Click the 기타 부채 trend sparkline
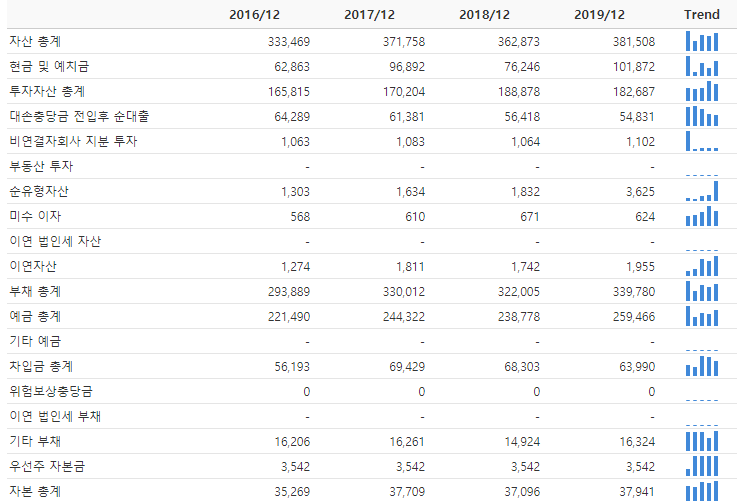 point(702,441)
